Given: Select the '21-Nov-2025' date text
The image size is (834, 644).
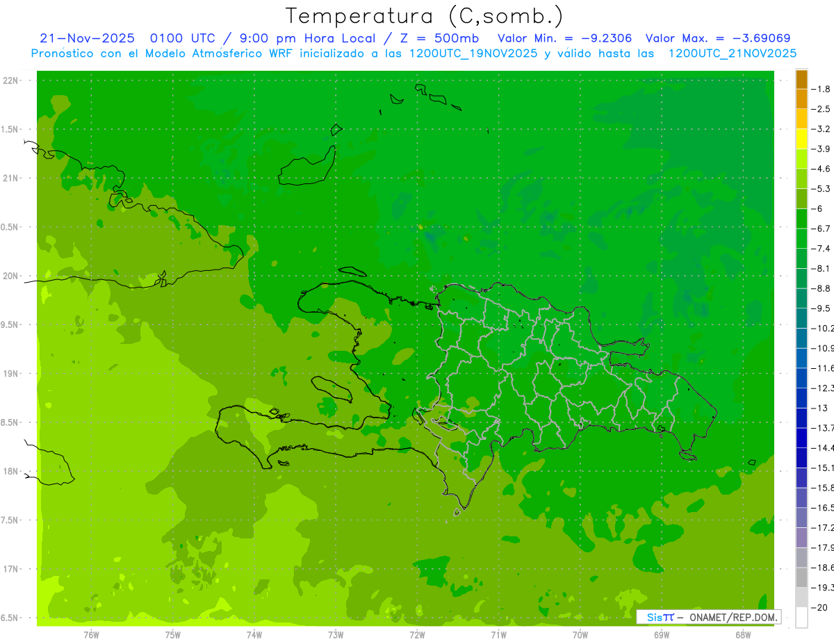Looking at the screenshot, I should coord(87,38).
